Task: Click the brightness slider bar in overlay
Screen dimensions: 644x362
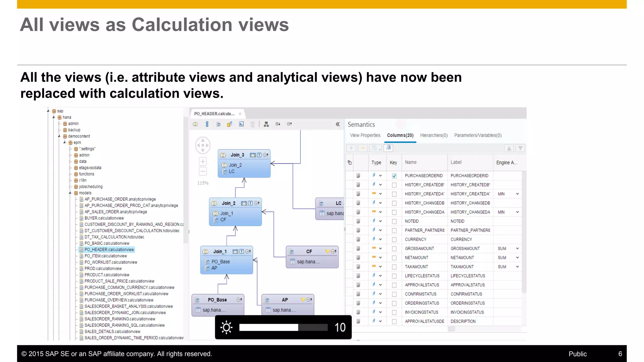Action: point(283,327)
